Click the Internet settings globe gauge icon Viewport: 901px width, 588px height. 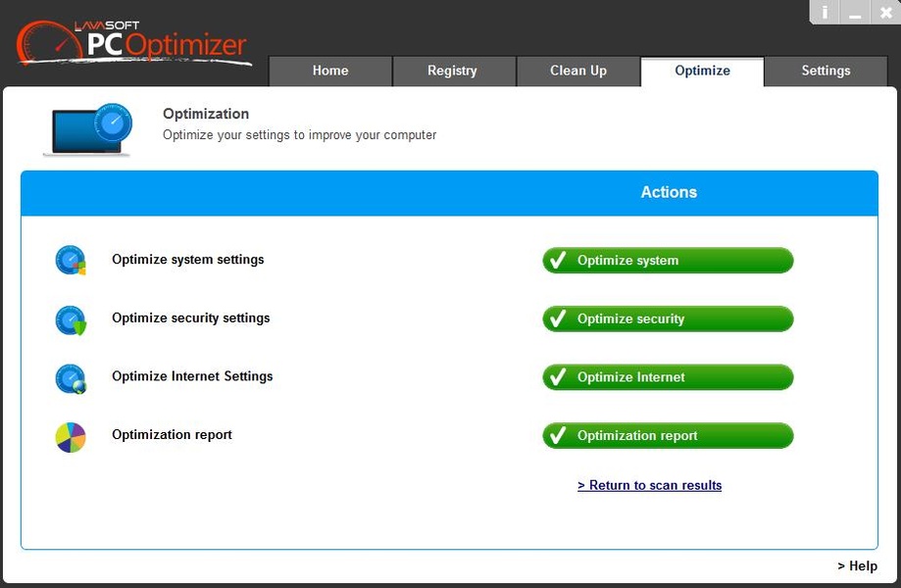click(x=71, y=378)
